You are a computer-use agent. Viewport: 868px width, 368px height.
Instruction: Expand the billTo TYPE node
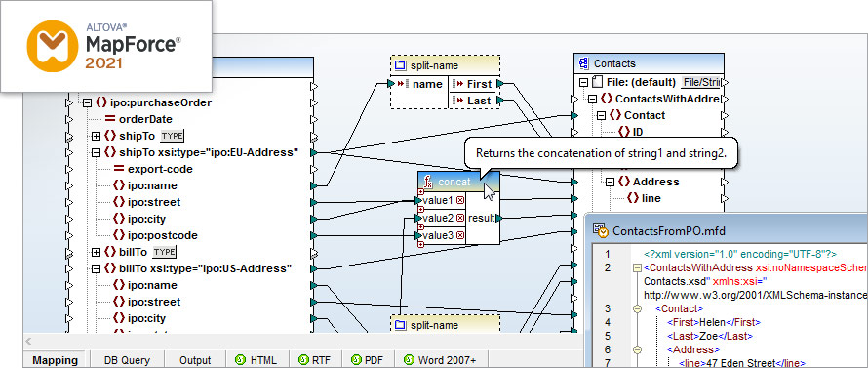96,252
